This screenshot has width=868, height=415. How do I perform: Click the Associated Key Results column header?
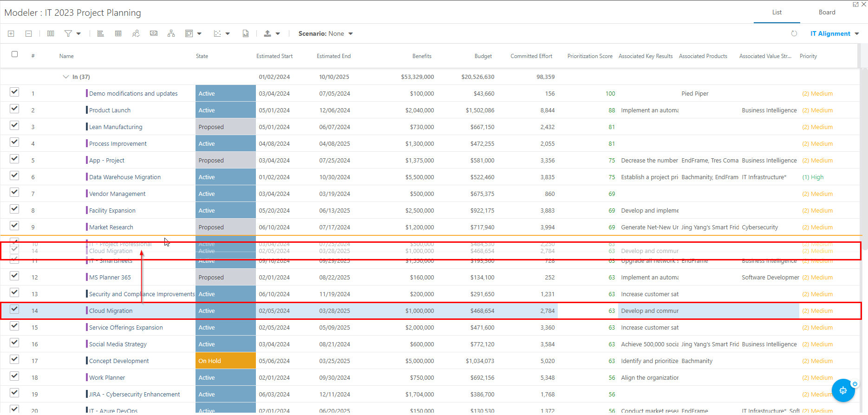[x=646, y=56]
